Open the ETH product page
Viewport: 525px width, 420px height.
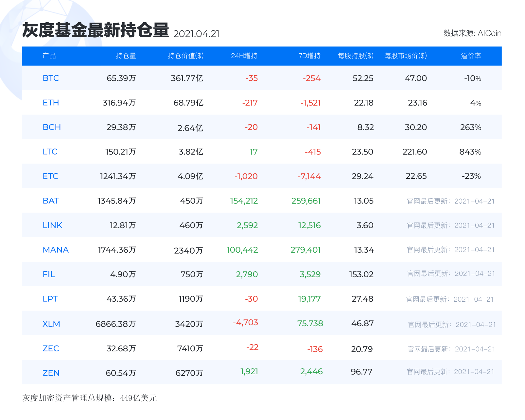pyautogui.click(x=51, y=102)
